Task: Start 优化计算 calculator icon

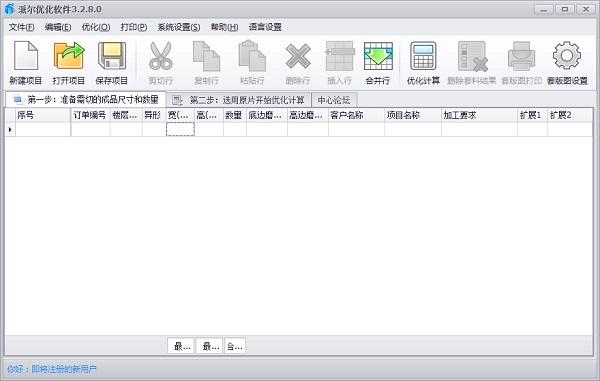Action: click(x=423, y=56)
